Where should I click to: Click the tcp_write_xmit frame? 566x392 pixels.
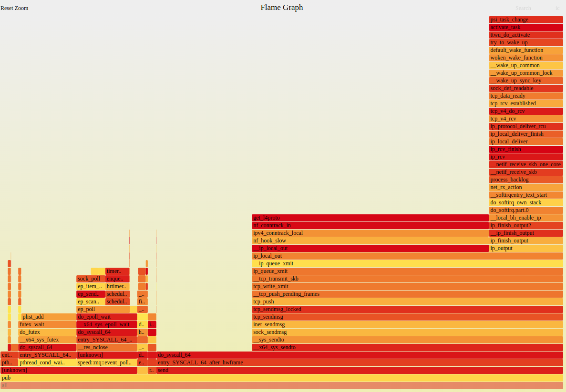(x=407, y=286)
